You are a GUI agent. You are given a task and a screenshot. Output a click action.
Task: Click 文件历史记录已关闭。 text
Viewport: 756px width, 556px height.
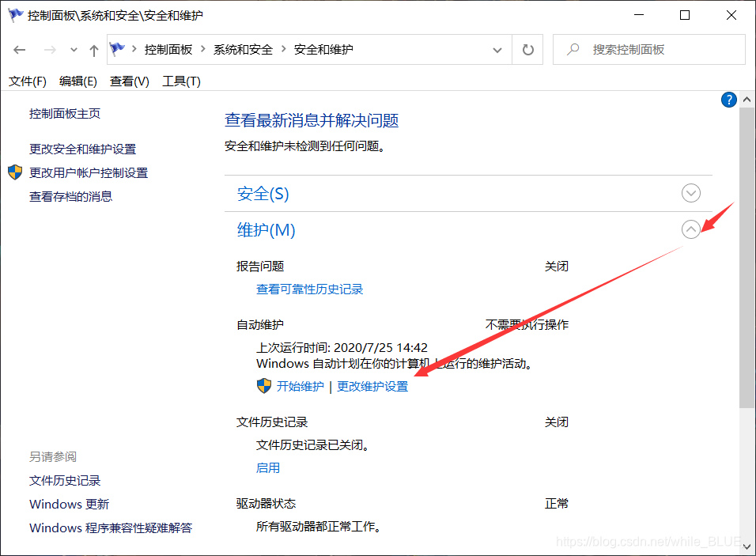coord(312,445)
